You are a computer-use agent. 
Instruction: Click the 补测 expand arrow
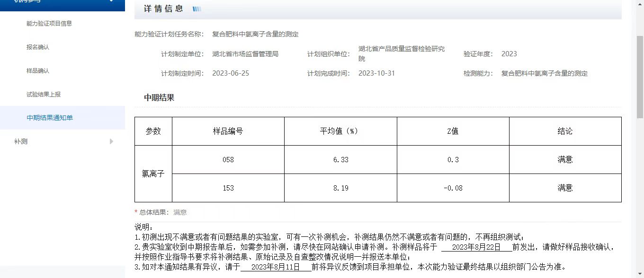[x=111, y=141]
